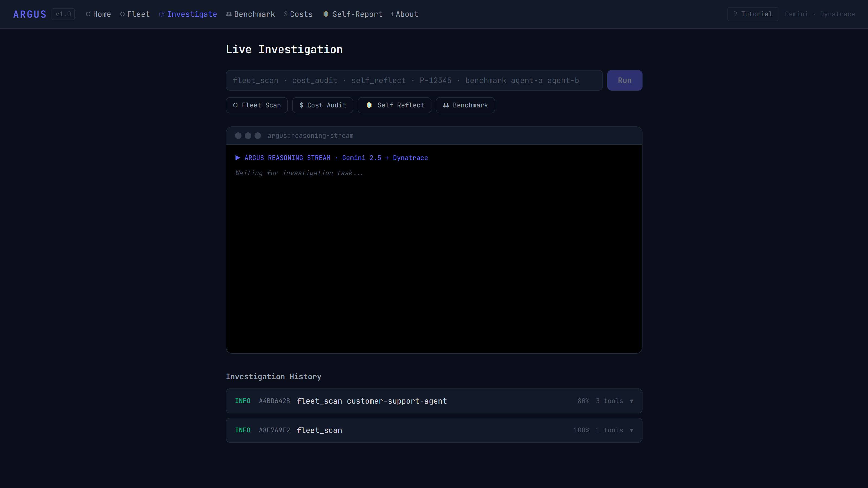Click the Gemini · Dynatrace label
Screen dimensions: 868x488
tap(820, 14)
